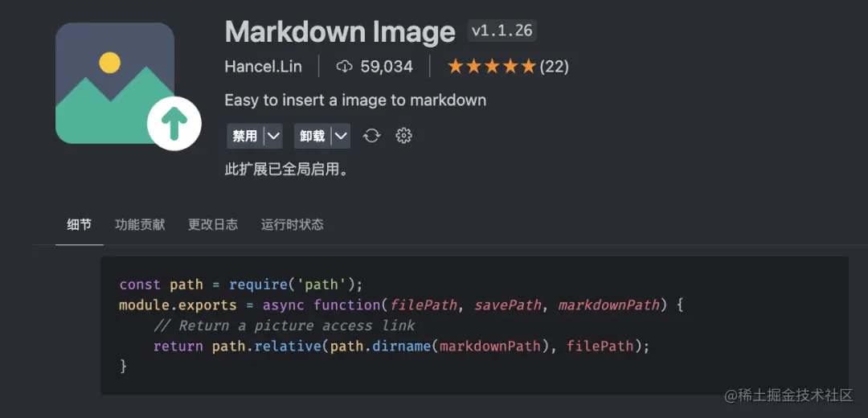Click the version badge v1.1.26
The height and width of the screenshot is (418, 868).
(x=502, y=31)
